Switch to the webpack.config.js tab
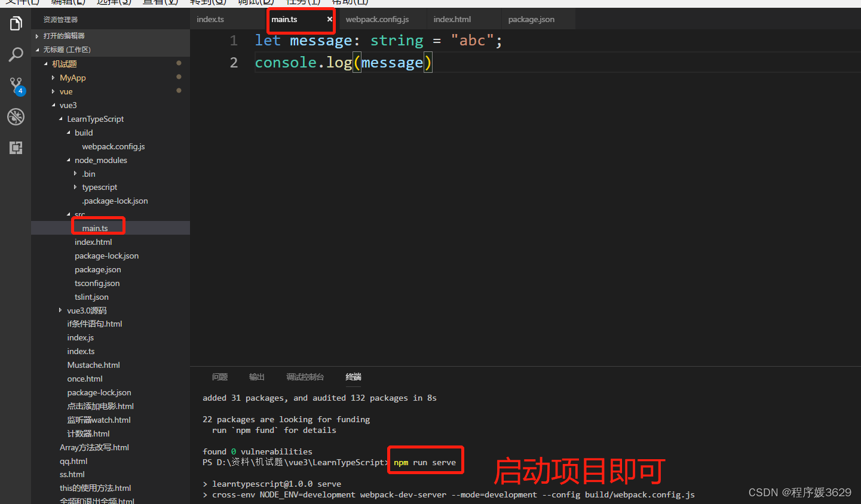Viewport: 861px width, 504px height. click(x=378, y=19)
